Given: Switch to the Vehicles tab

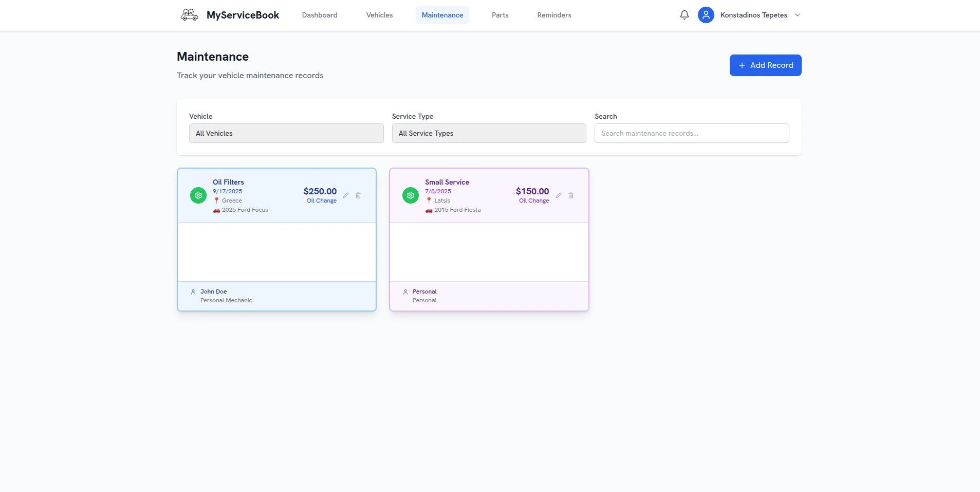Looking at the screenshot, I should 379,15.
